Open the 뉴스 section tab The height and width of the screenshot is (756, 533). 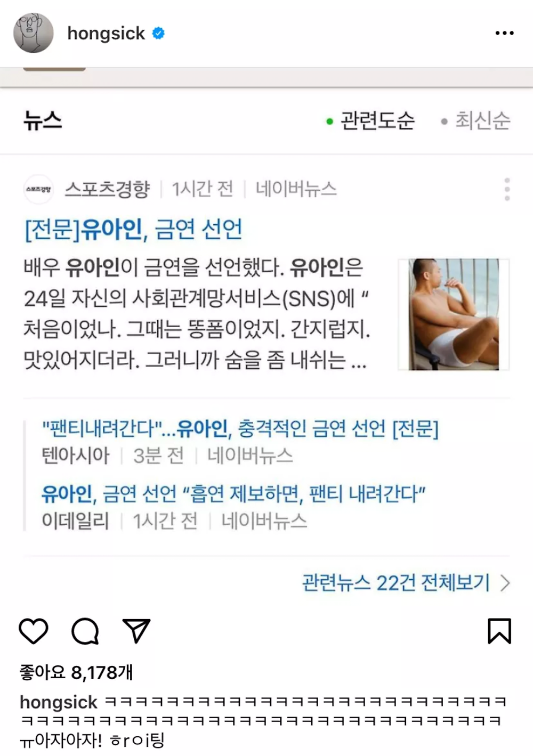pos(43,120)
